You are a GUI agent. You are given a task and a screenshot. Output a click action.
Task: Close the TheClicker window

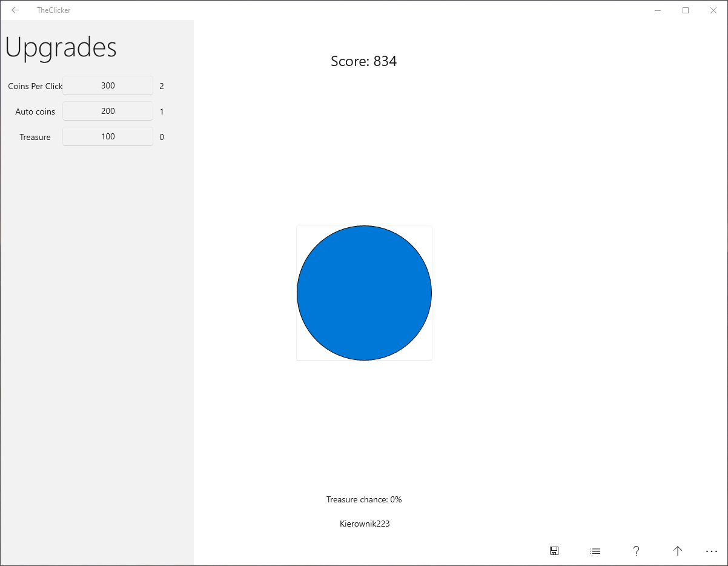713,10
